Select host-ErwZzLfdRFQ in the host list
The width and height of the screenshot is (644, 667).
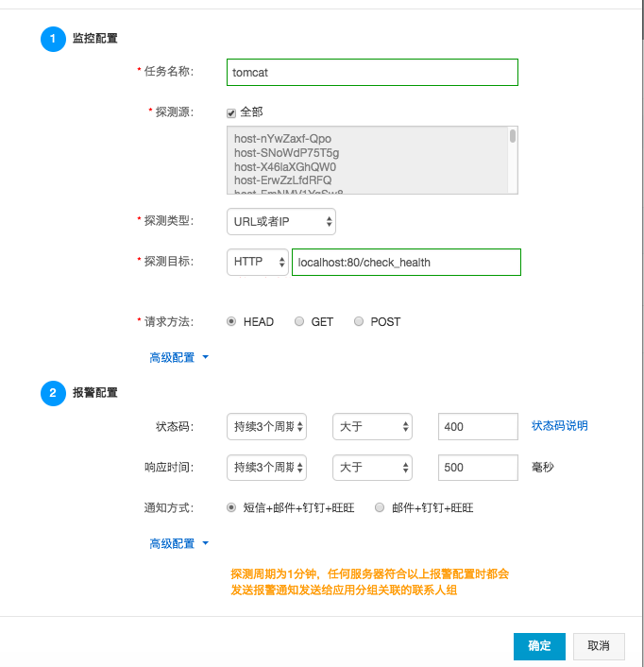click(x=282, y=180)
